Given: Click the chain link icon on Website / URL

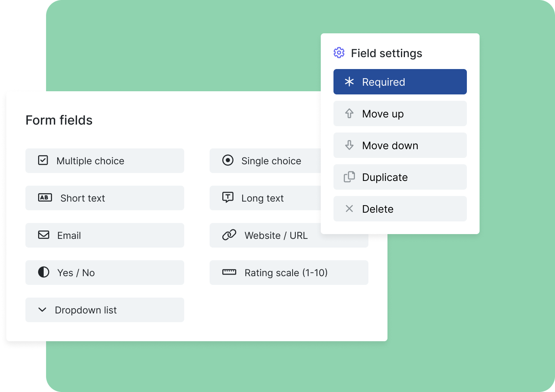Looking at the screenshot, I should click(229, 235).
